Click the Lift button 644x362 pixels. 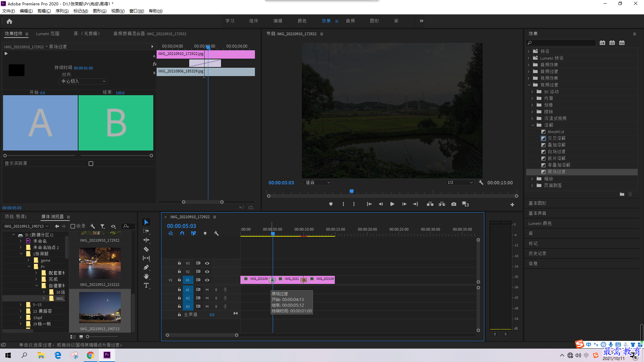430,204
